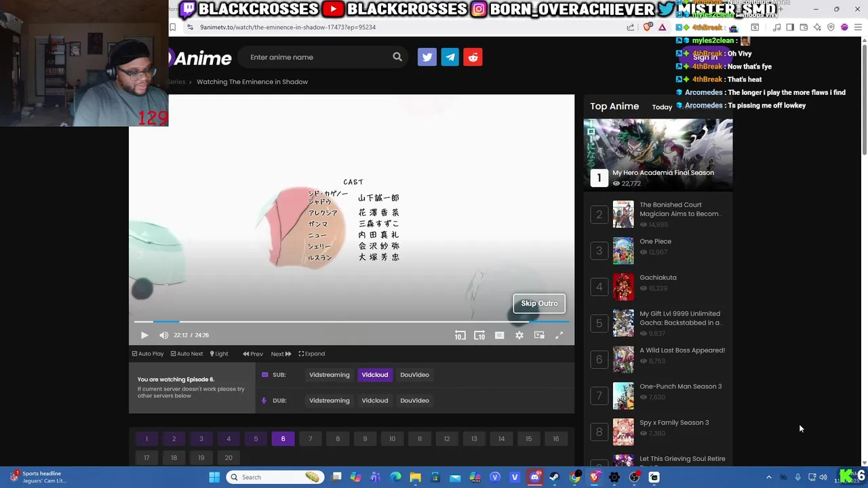Screen dimensions: 868x488
Task: Open Windows Start menu
Action: tap(214, 477)
